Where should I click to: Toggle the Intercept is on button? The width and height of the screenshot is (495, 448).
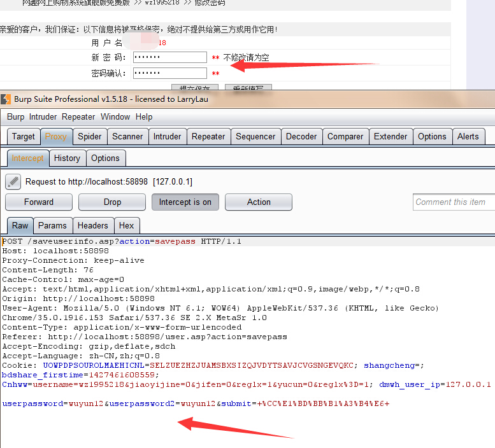[x=185, y=202]
